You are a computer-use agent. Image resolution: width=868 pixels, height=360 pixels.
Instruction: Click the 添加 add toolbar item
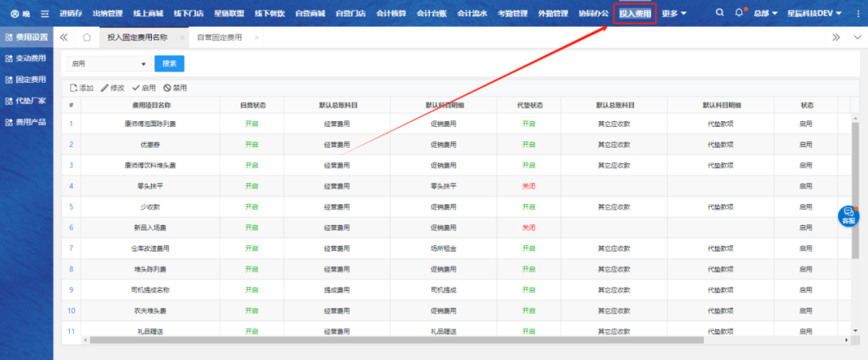point(82,88)
